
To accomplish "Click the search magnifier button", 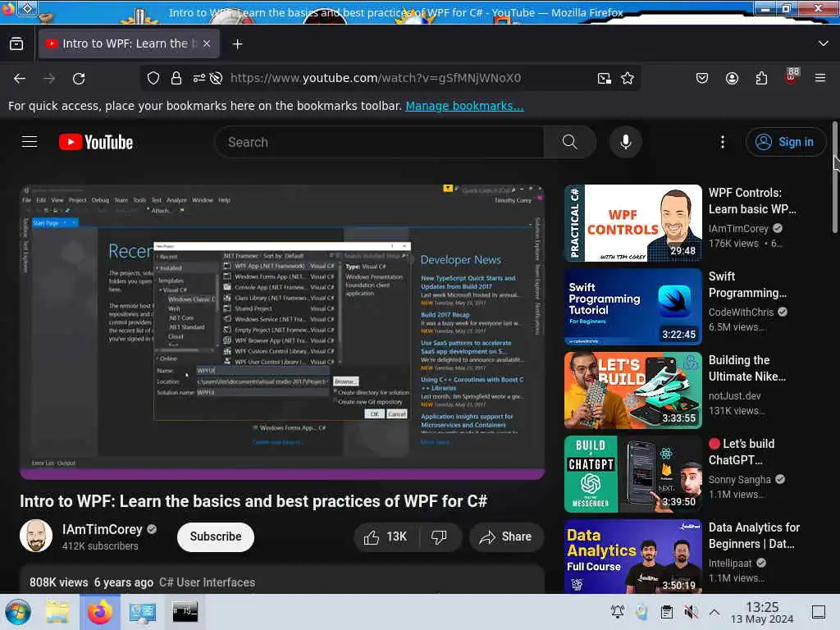I will click(569, 142).
